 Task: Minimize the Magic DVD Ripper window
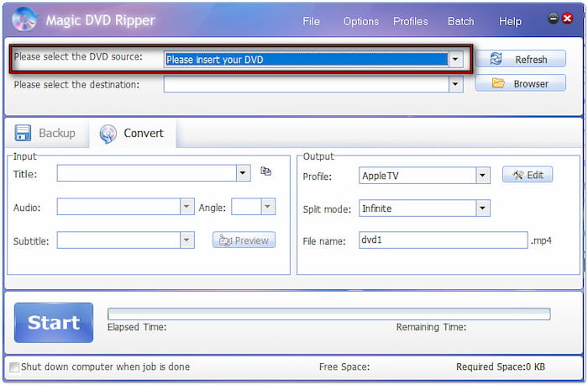pos(553,18)
